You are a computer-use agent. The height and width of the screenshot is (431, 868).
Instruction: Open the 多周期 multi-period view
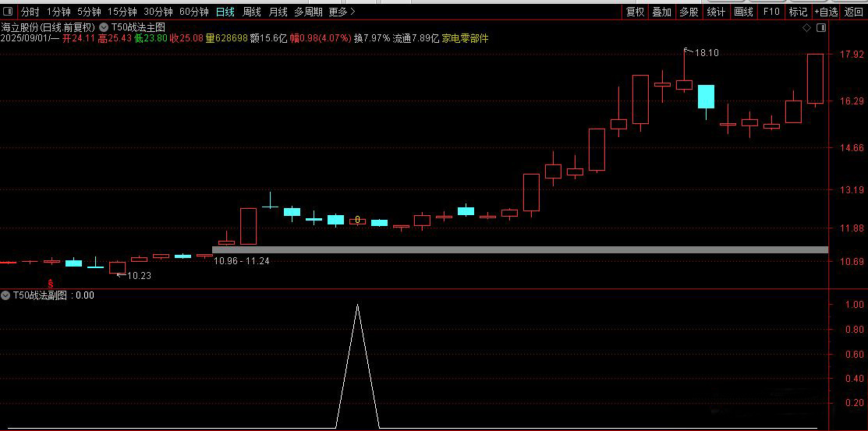(x=308, y=12)
